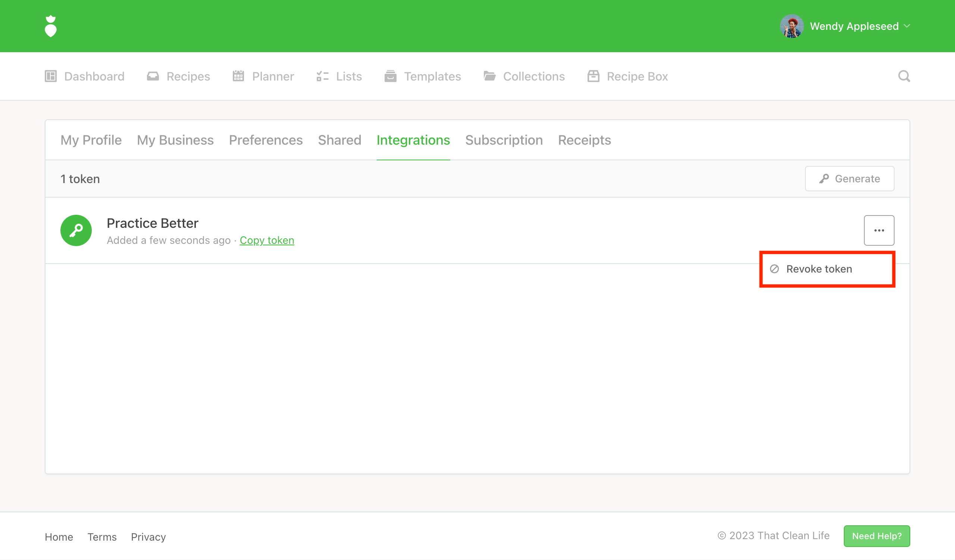
Task: Expand the Wendy Appleseed account dropdown
Action: pos(907,26)
